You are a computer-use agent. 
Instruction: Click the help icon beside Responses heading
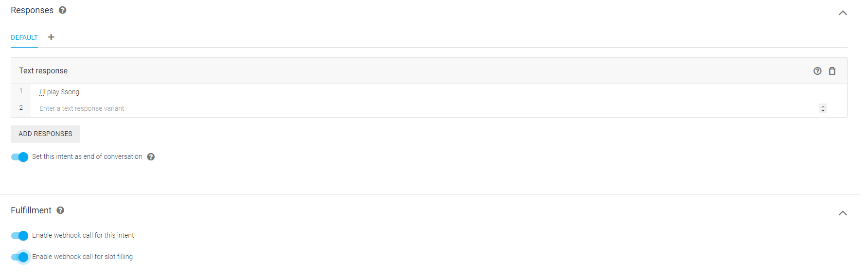[x=63, y=10]
